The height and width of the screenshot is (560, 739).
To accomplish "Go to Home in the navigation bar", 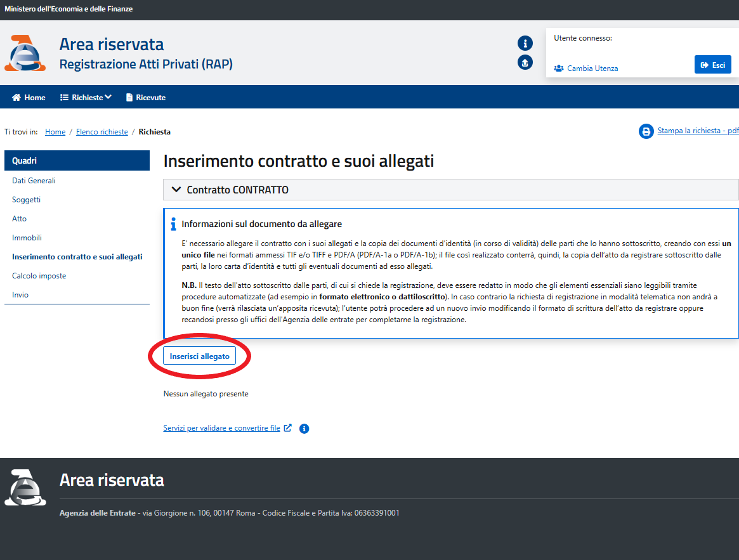I will tap(29, 98).
